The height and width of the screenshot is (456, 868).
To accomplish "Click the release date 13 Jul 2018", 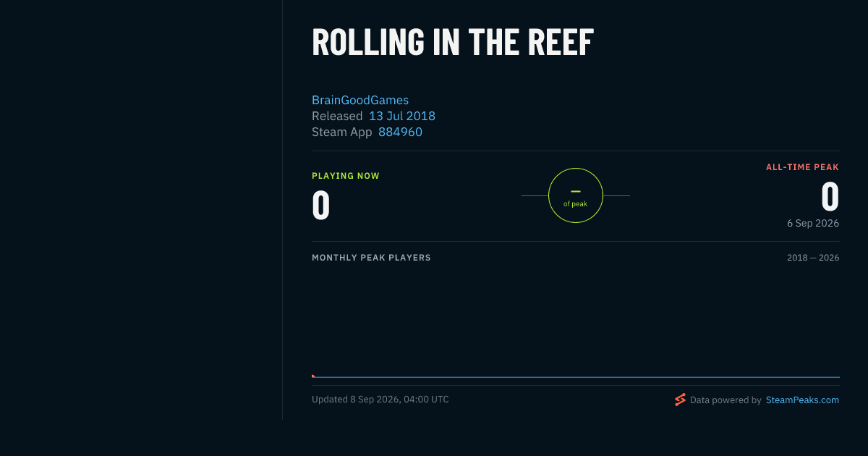I will coord(402,116).
